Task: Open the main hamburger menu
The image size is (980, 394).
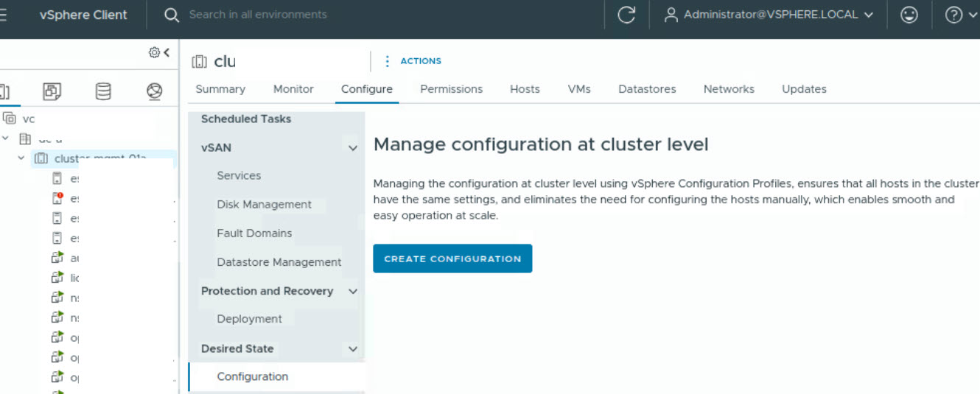Action: (x=4, y=15)
